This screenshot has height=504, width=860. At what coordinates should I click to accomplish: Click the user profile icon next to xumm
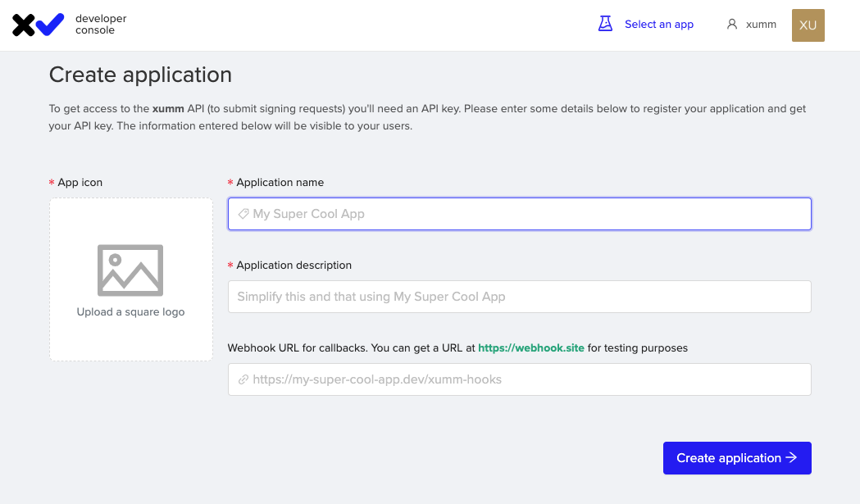731,24
